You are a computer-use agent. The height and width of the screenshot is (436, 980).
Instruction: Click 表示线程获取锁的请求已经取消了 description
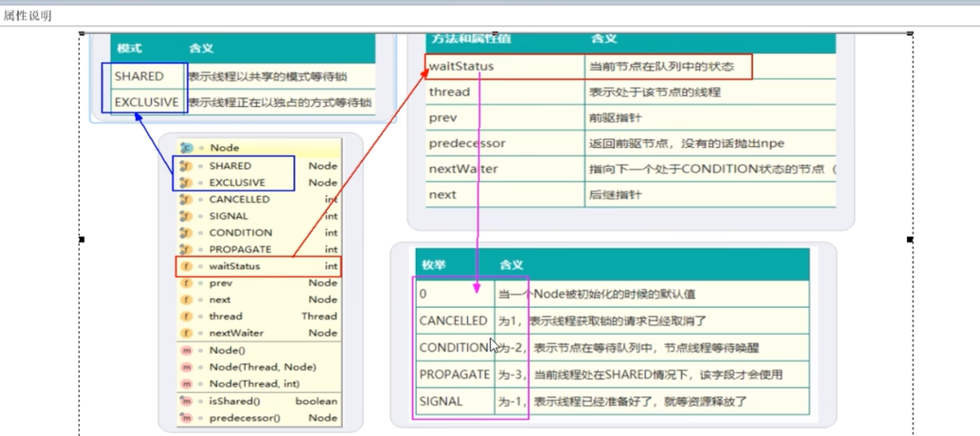[x=618, y=321]
